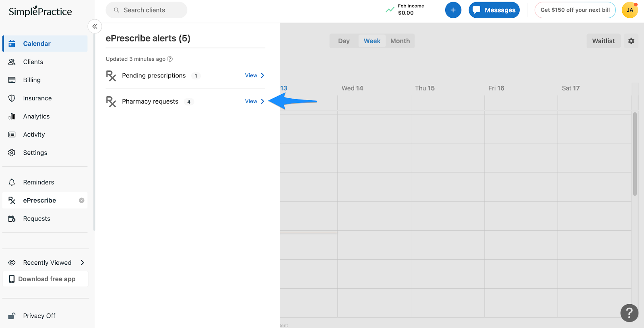
Task: Expand Recently Viewed chevron arrow
Action: click(x=83, y=262)
